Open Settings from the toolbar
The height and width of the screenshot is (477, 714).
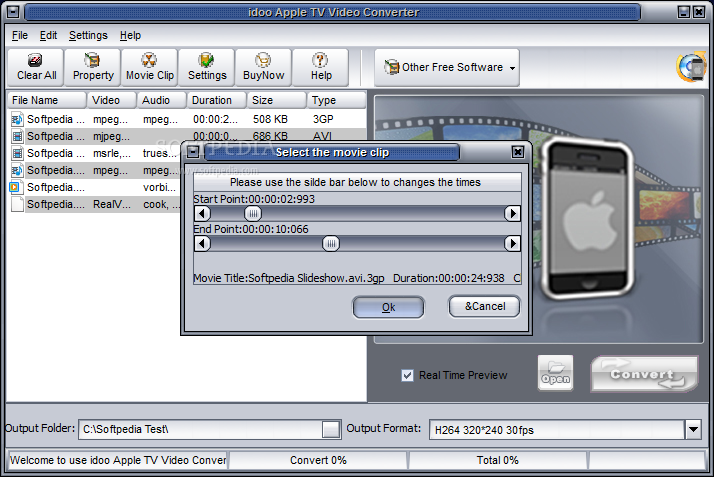[x=207, y=67]
